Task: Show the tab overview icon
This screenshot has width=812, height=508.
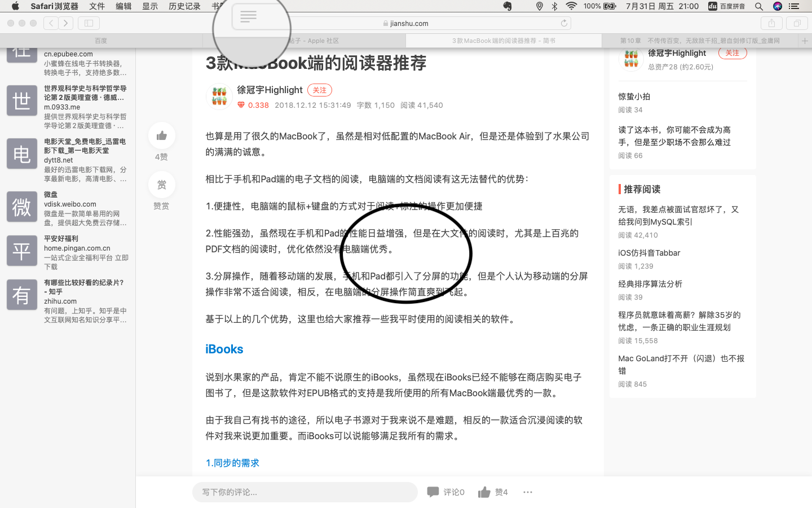Action: pos(797,23)
